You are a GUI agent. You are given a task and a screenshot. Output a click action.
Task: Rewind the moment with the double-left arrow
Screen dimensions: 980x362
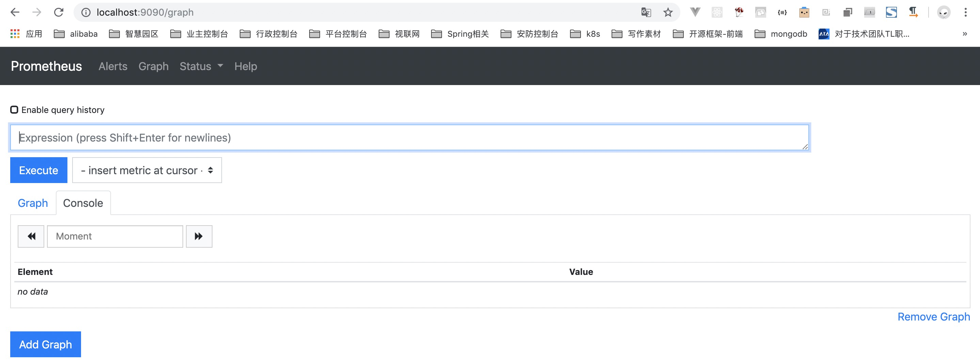click(31, 236)
